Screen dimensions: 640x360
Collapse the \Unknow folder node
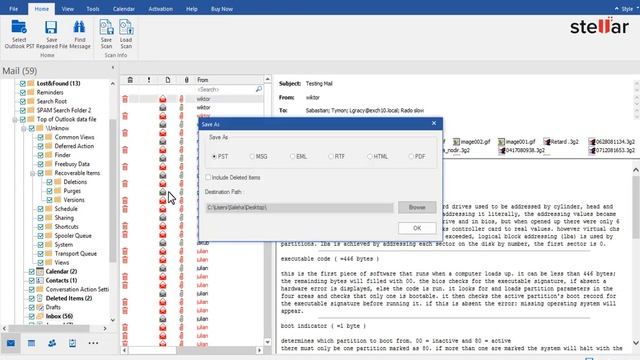[24, 129]
